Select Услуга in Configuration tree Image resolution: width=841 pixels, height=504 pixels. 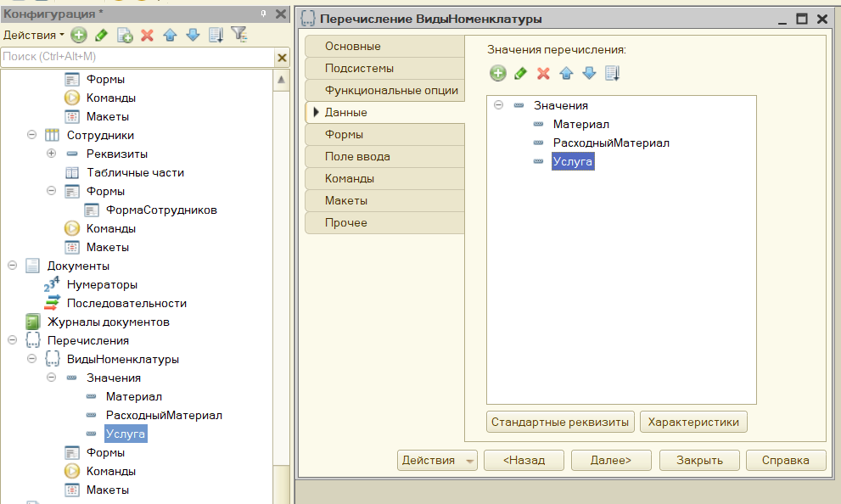click(x=126, y=434)
